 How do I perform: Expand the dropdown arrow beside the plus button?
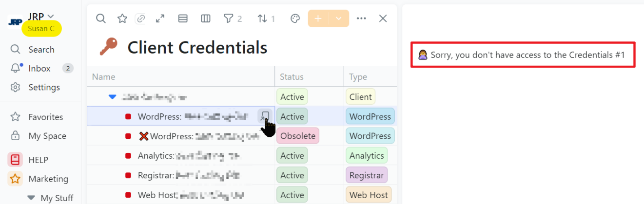pos(338,19)
